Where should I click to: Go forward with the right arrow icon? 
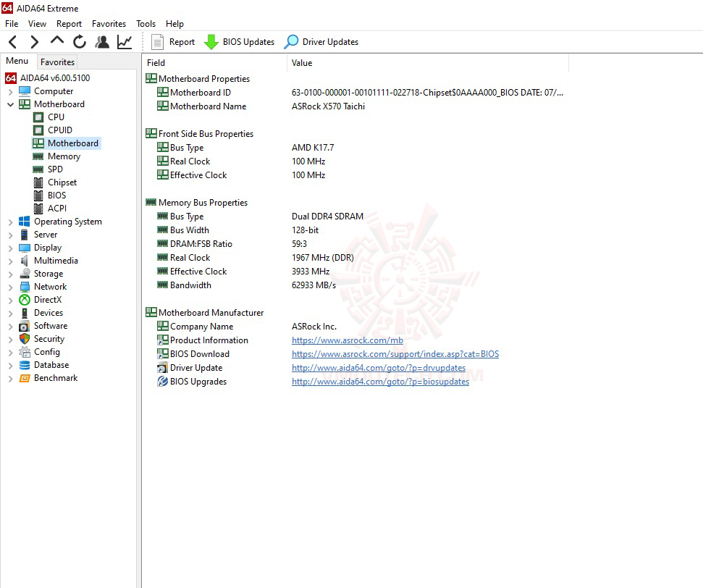[34, 42]
